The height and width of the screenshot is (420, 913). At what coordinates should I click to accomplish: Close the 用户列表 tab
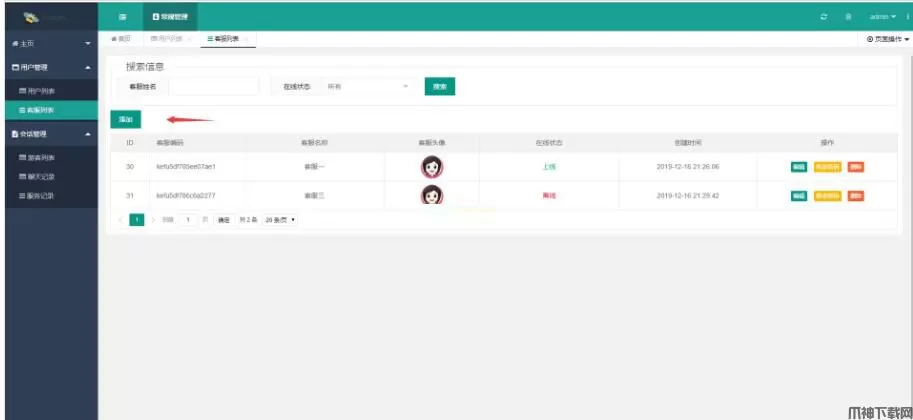[x=189, y=39]
